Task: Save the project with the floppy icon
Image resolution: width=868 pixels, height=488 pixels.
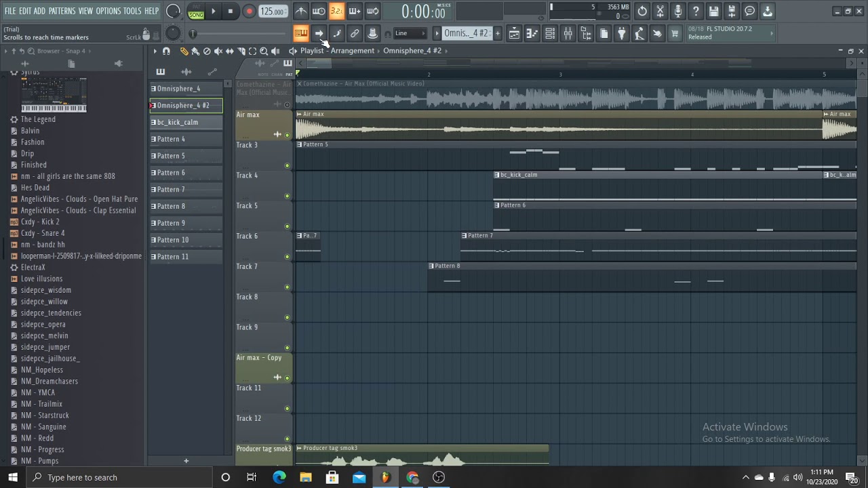Action: [x=713, y=11]
